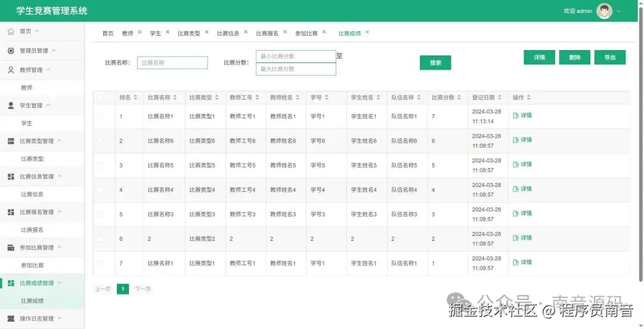Close the 教师 tab
644x329 pixels.
[140, 32]
